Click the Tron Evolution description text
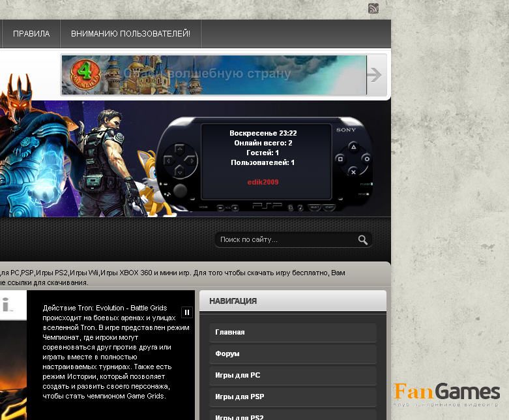The width and height of the screenshot is (509, 420). 116,352
